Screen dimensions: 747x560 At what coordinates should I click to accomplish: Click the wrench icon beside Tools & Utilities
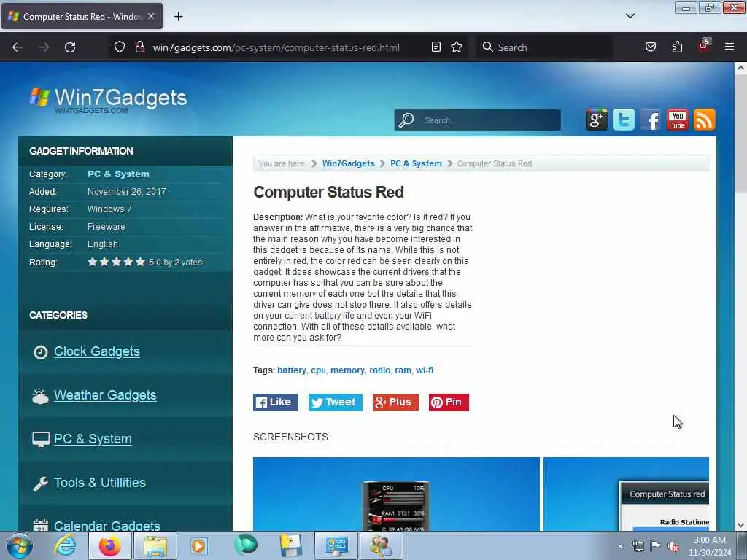click(41, 483)
